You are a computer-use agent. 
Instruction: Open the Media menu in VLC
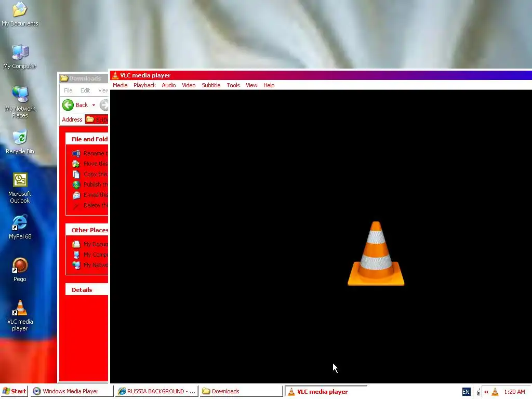(x=120, y=85)
